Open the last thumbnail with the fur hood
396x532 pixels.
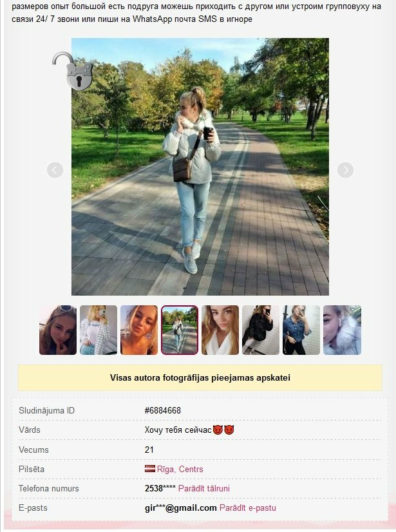pos(342,330)
